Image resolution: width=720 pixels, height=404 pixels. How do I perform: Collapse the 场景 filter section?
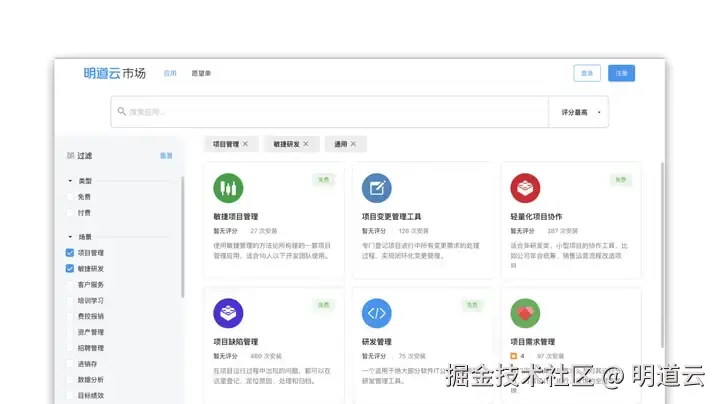(70, 237)
